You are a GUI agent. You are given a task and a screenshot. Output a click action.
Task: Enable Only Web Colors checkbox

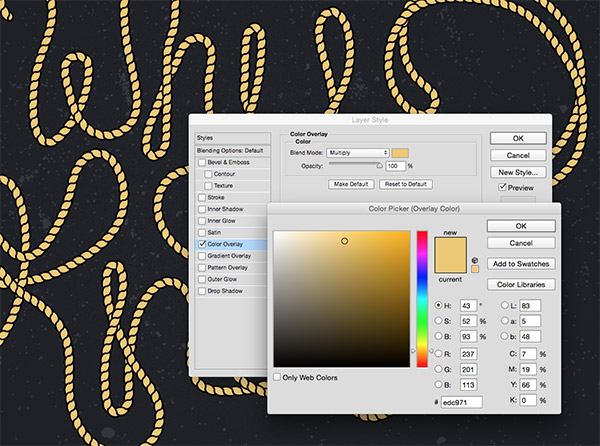(279, 377)
